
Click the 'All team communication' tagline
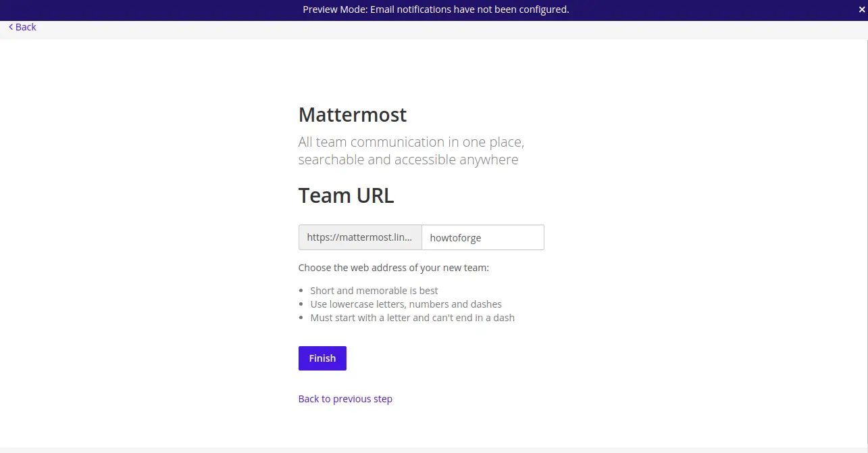click(411, 151)
